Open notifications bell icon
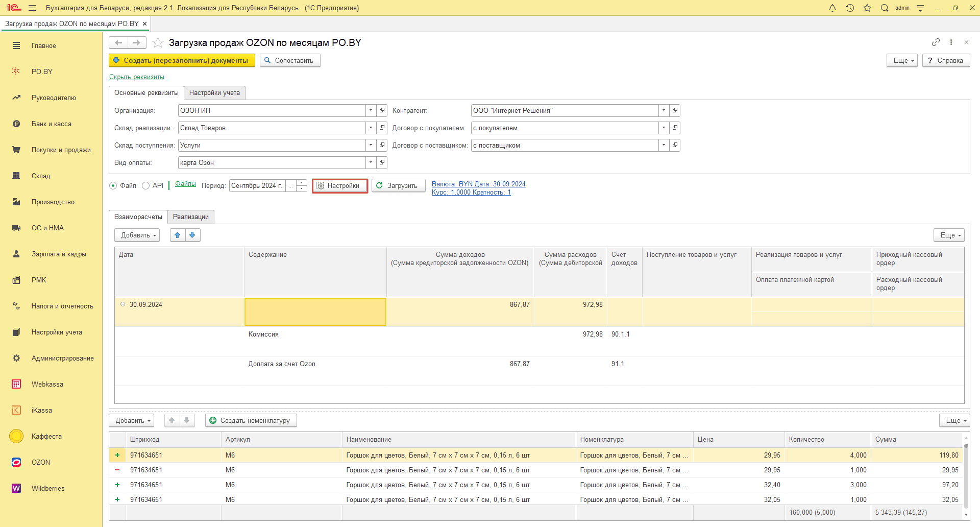 coord(832,8)
